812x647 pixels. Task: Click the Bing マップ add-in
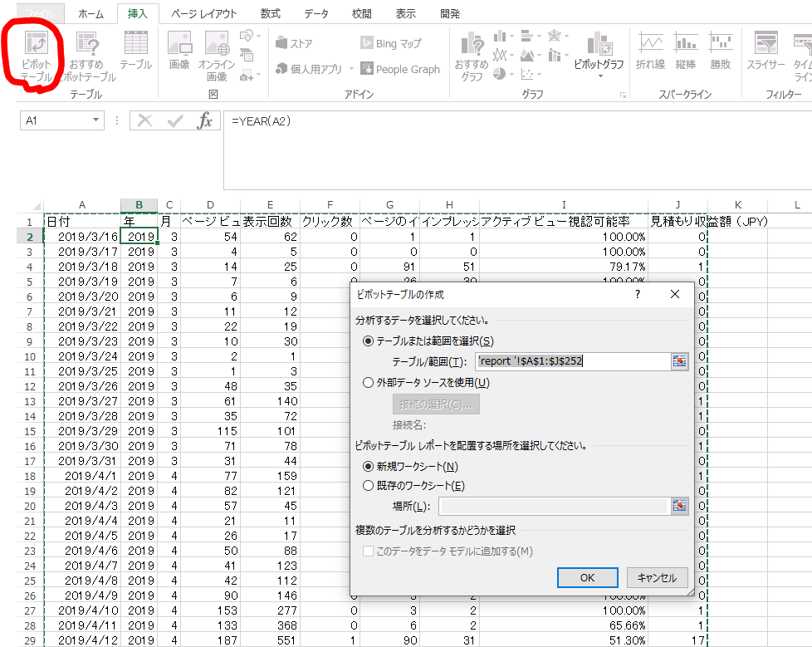tap(391, 43)
